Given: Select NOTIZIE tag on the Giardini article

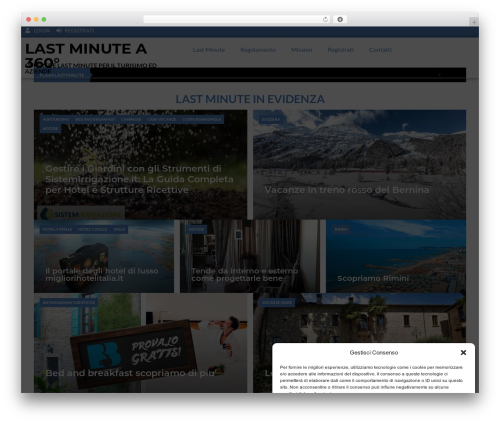Looking at the screenshot, I should tap(50, 129).
